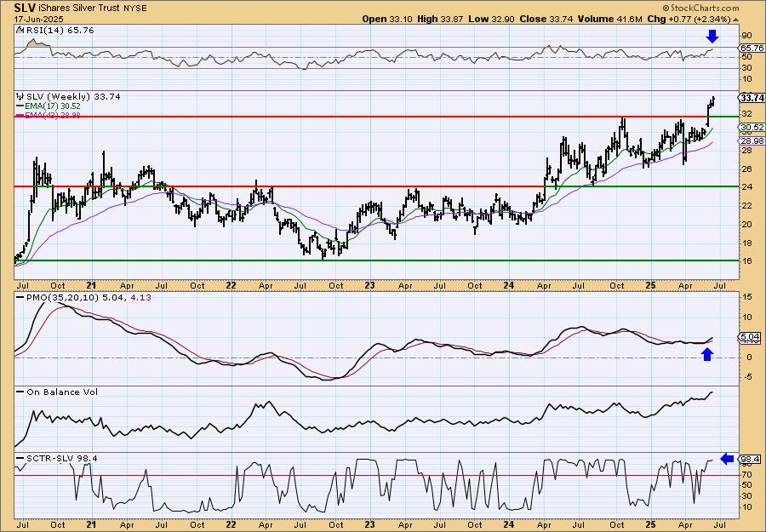Viewport: 766px width, 532px height.
Task: Click the green up-triangle beside the Chg value
Action: (735, 20)
